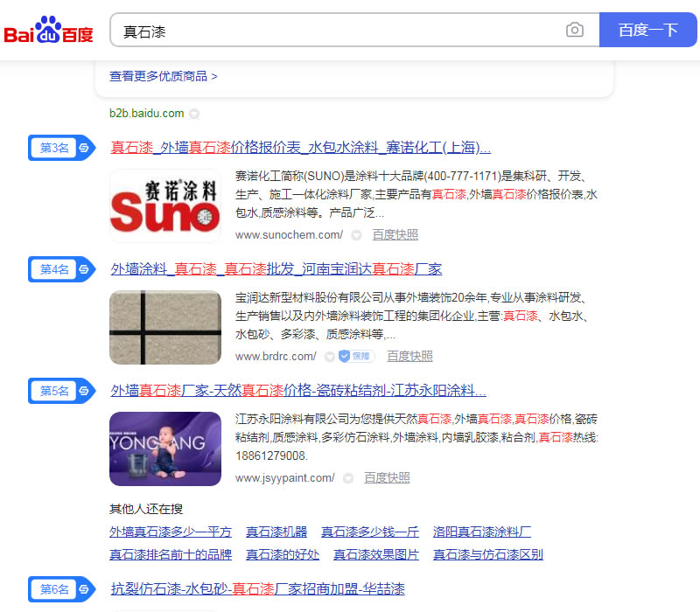Search 真石漆与仿石漆区别 suggestion

(488, 554)
